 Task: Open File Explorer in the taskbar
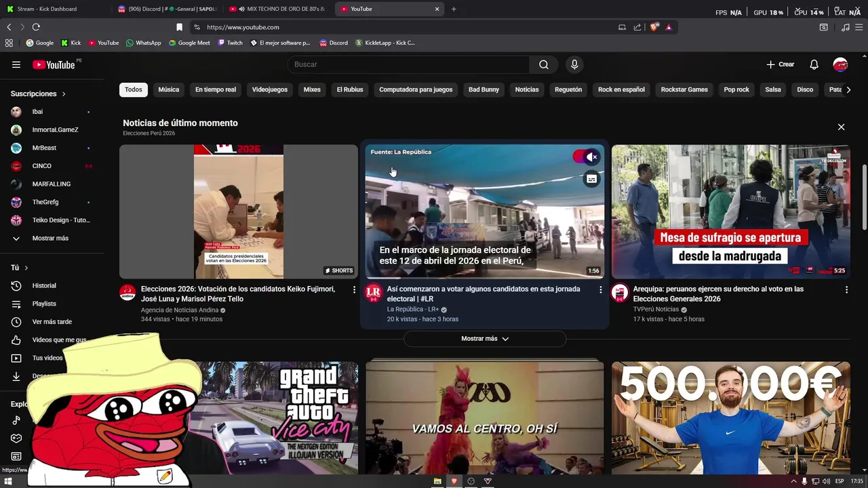(x=437, y=481)
